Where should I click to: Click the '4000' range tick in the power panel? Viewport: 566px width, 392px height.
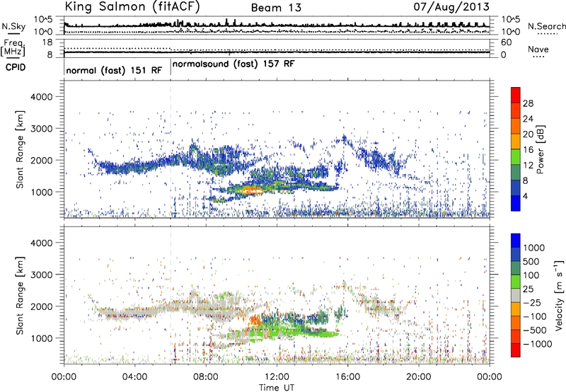pos(42,97)
